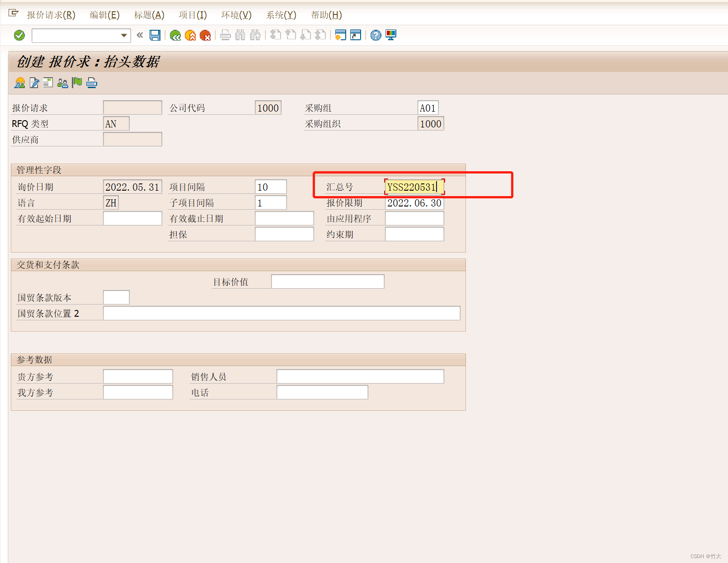
Task: Open the transaction command field dropdown
Action: click(124, 35)
